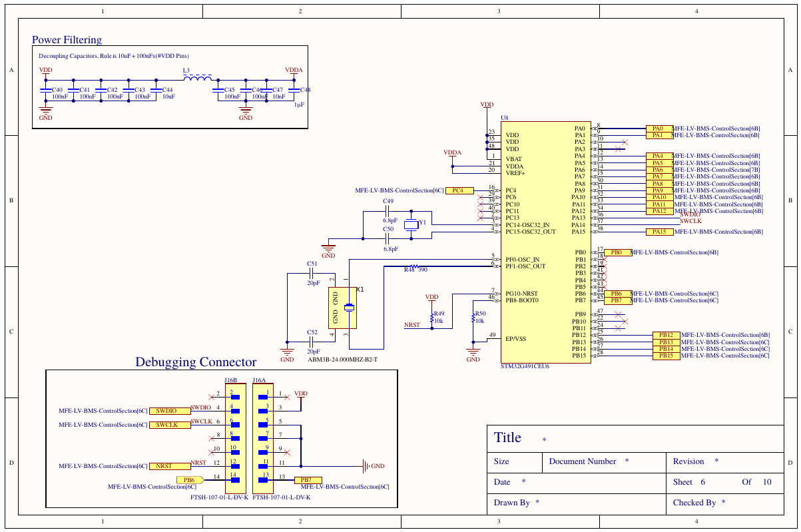Click the VDDA power symbol in Power Filtering

click(294, 72)
